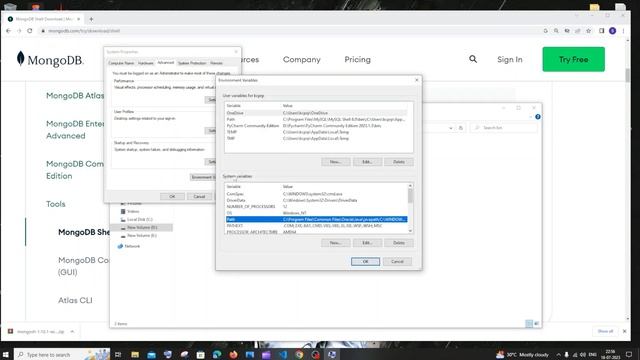
Task: Click Cancel in System Properties
Action: click(x=199, y=196)
